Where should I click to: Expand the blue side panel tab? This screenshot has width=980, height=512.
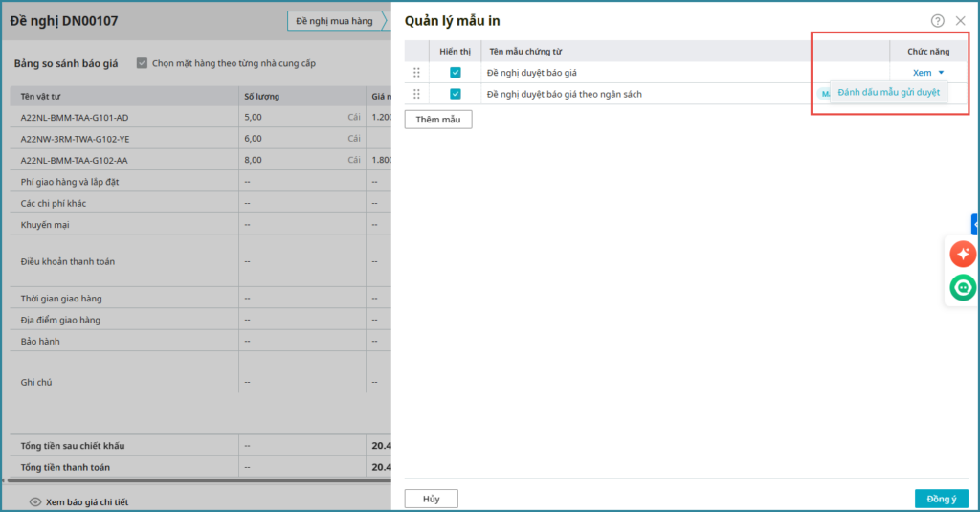coord(974,225)
